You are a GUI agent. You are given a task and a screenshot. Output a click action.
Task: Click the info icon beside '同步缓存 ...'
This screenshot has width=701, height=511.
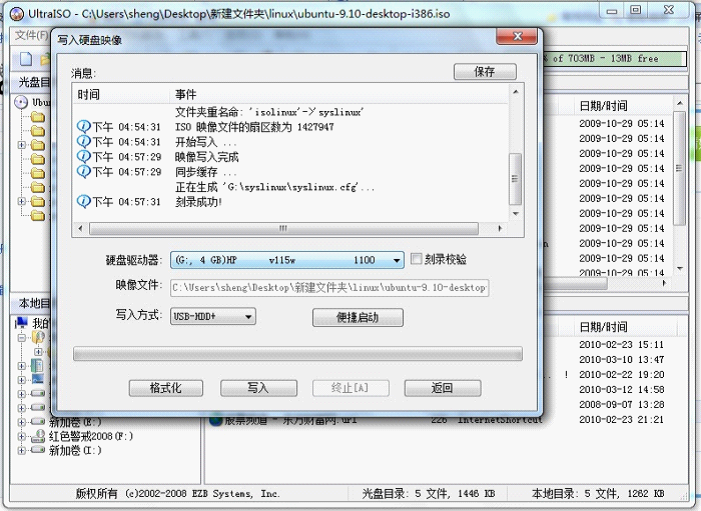coord(84,172)
